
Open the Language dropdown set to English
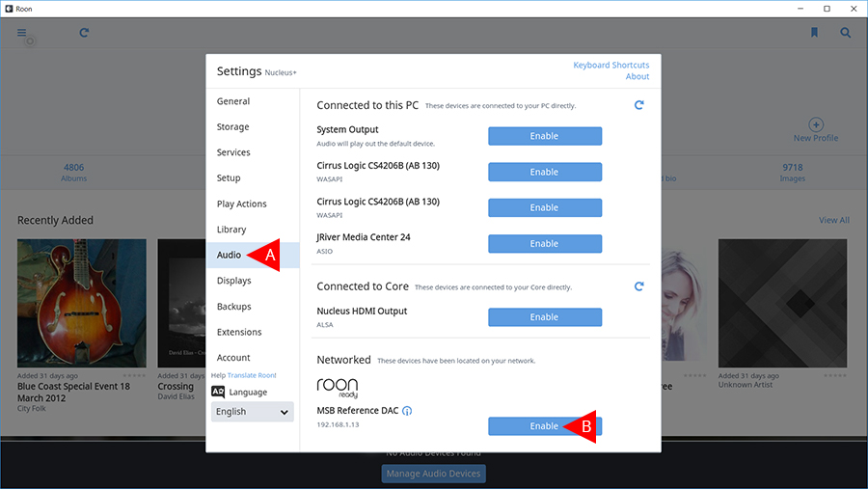pos(252,412)
